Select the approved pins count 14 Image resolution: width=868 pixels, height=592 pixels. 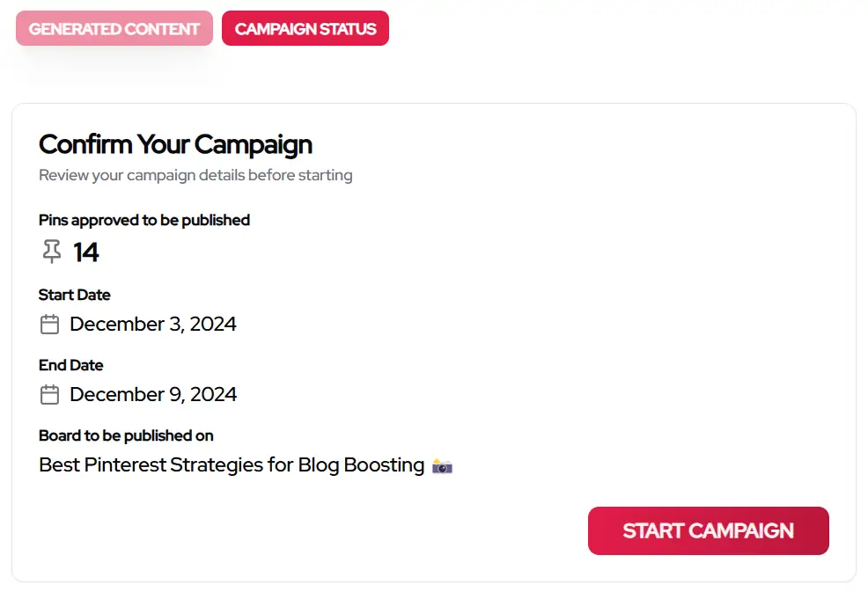point(85,252)
